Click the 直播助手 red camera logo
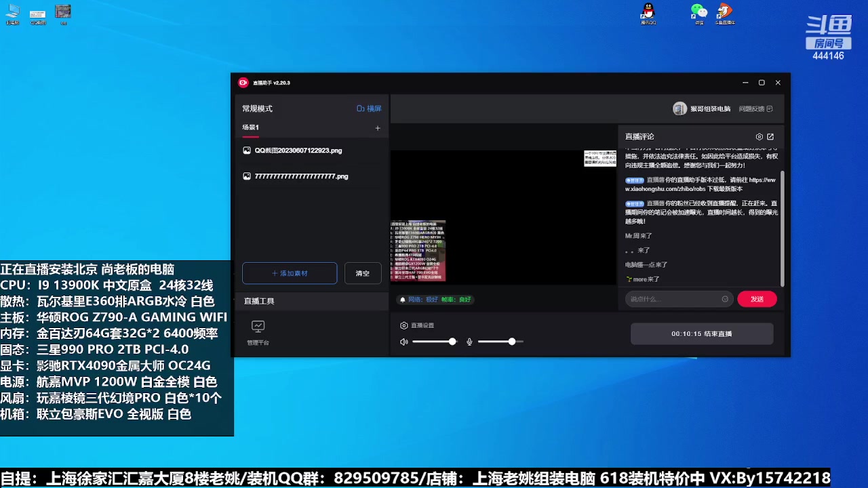Viewport: 868px width, 488px height. coord(243,83)
